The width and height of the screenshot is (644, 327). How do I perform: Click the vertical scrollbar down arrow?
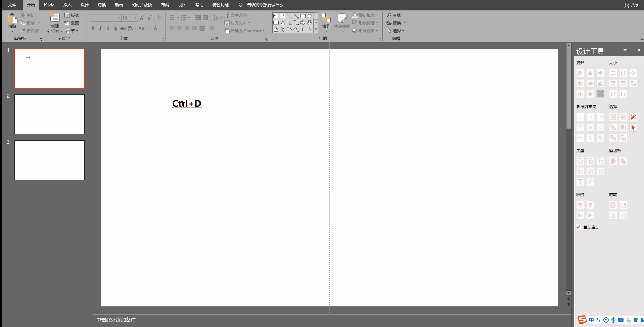pyautogui.click(x=568, y=293)
